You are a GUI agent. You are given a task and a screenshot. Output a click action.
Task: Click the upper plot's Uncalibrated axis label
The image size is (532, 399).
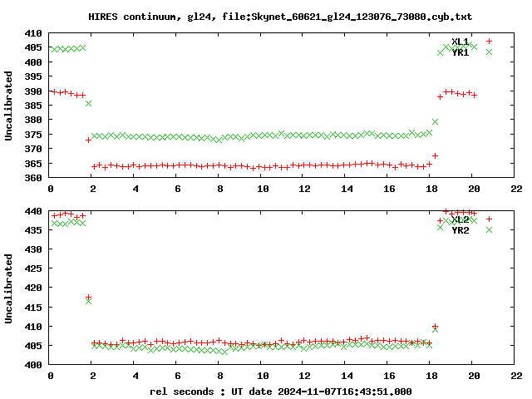(x=8, y=106)
